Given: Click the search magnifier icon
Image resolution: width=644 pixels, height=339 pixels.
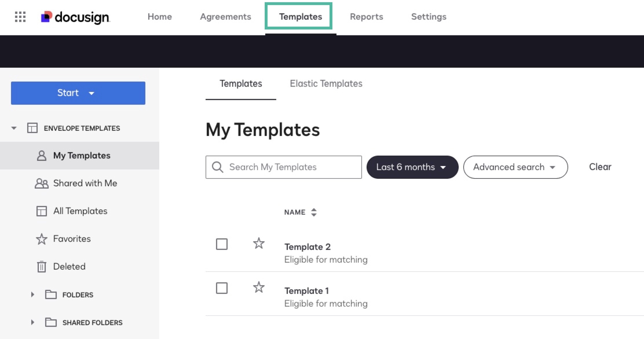Looking at the screenshot, I should [217, 167].
